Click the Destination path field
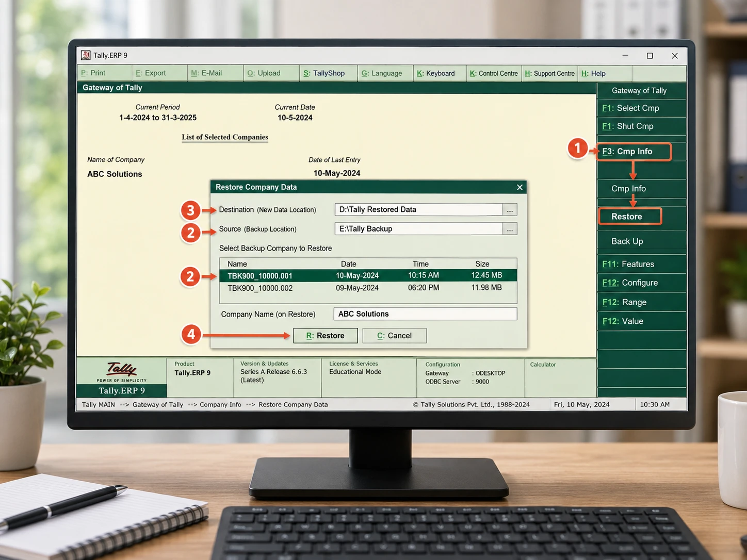 click(x=418, y=210)
